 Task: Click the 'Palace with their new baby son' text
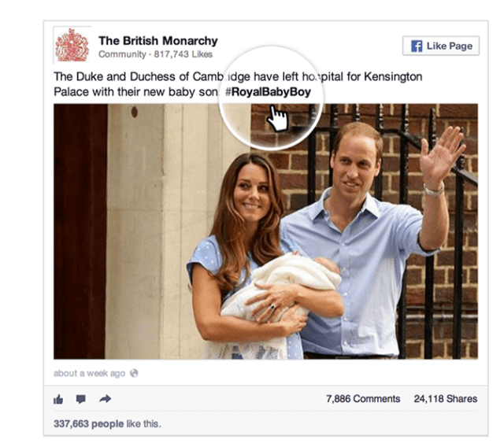click(x=135, y=92)
